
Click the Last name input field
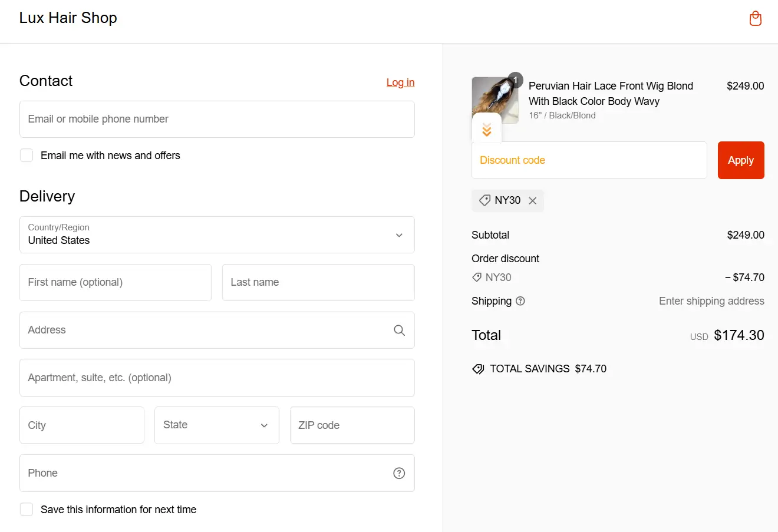pyautogui.click(x=318, y=283)
